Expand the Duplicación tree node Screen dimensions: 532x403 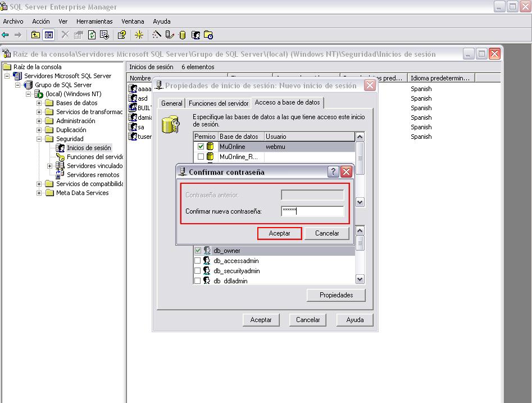(x=39, y=130)
